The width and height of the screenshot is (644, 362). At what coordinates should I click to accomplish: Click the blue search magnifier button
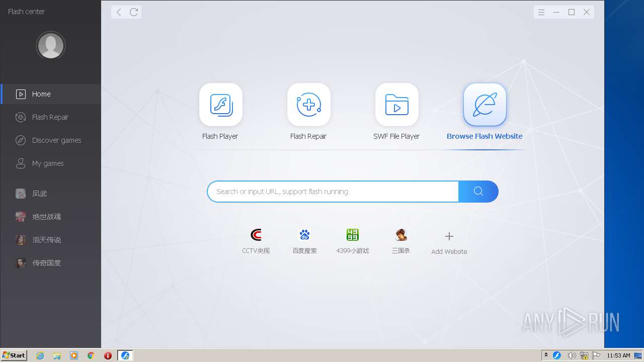click(478, 192)
